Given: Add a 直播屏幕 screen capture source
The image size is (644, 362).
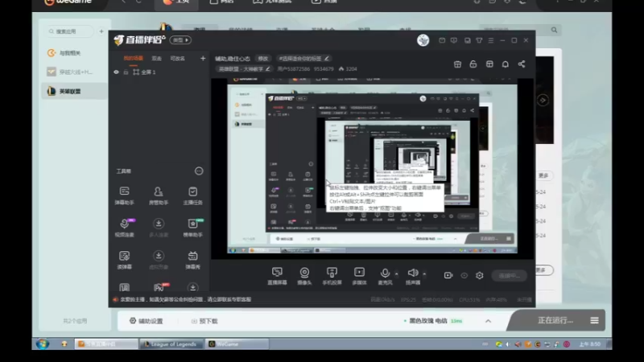Looking at the screenshot, I should pos(277,276).
